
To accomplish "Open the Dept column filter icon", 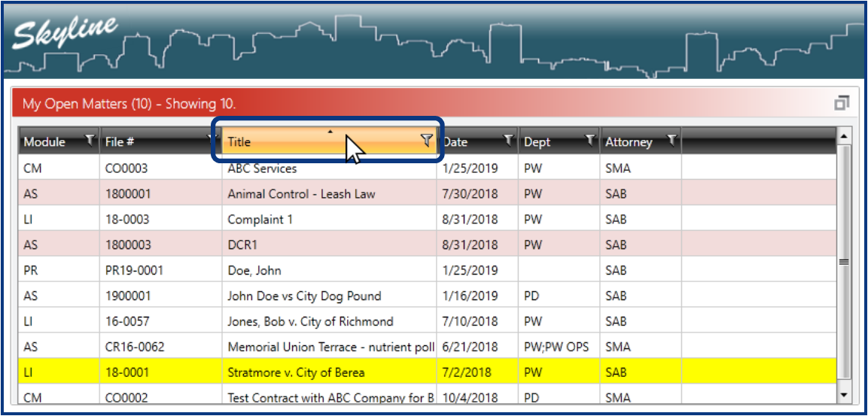I will point(590,141).
